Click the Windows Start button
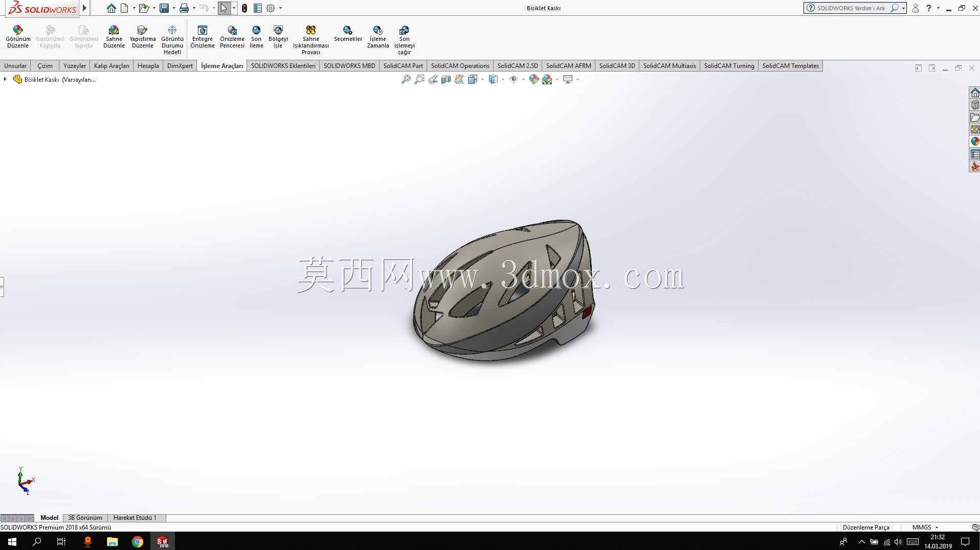This screenshot has width=980, height=550. coord(12,542)
